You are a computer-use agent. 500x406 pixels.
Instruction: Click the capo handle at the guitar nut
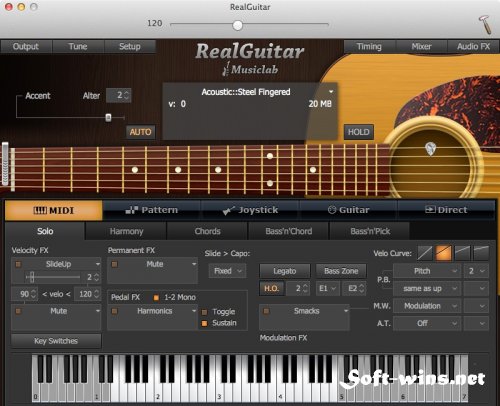click(5, 163)
